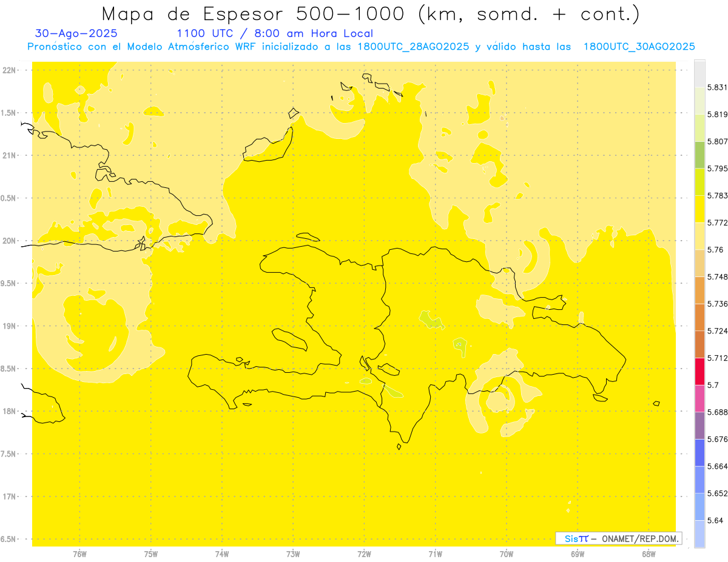The width and height of the screenshot is (728, 562).
Task: Select the scale label 5.7
Action: click(x=713, y=385)
